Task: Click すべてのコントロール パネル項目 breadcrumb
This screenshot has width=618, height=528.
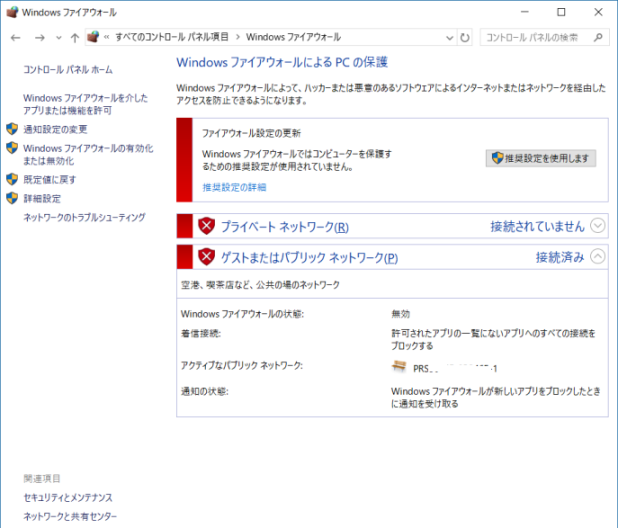Action: click(172, 37)
